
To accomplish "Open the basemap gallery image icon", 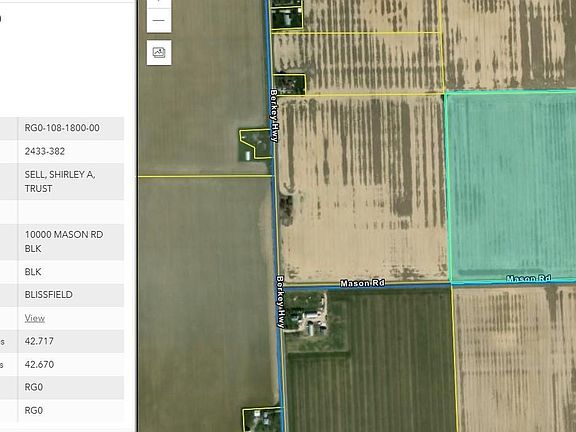I will [x=159, y=53].
